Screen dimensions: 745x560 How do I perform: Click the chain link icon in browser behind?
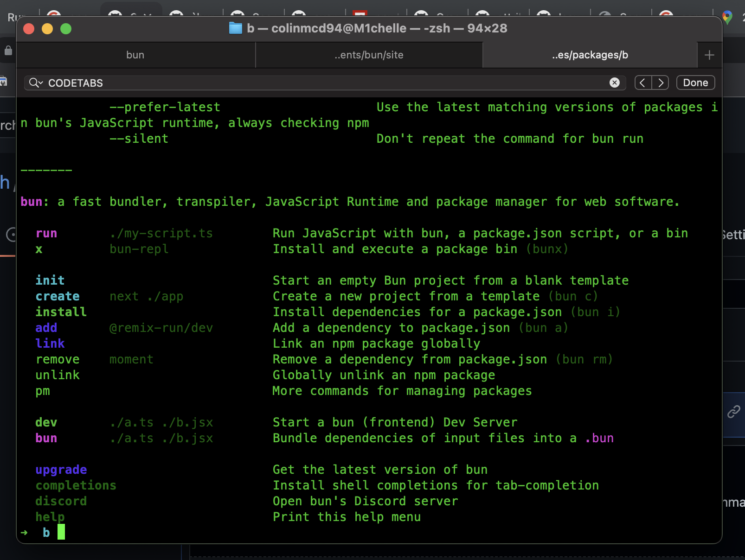(733, 411)
